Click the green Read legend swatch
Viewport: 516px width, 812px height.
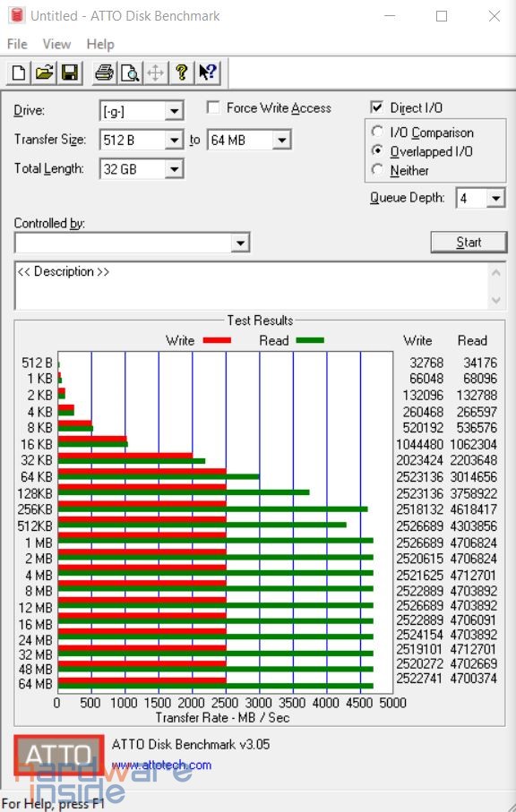310,340
